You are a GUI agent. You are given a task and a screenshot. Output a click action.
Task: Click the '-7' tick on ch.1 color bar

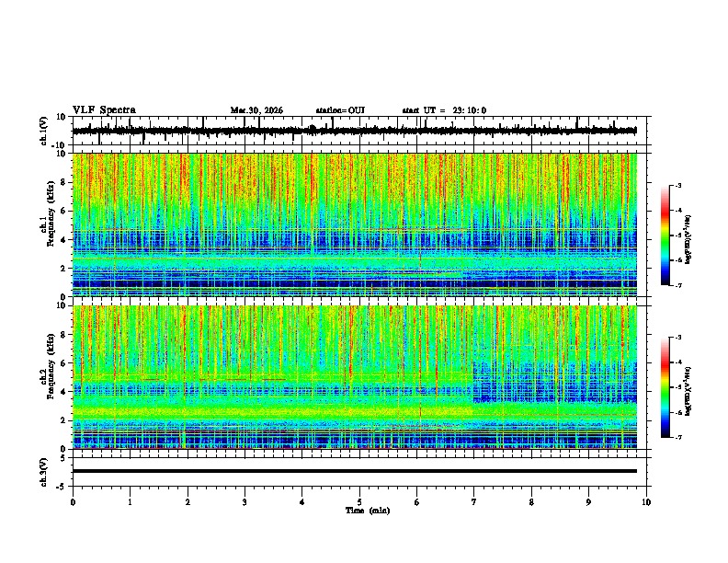click(x=677, y=285)
